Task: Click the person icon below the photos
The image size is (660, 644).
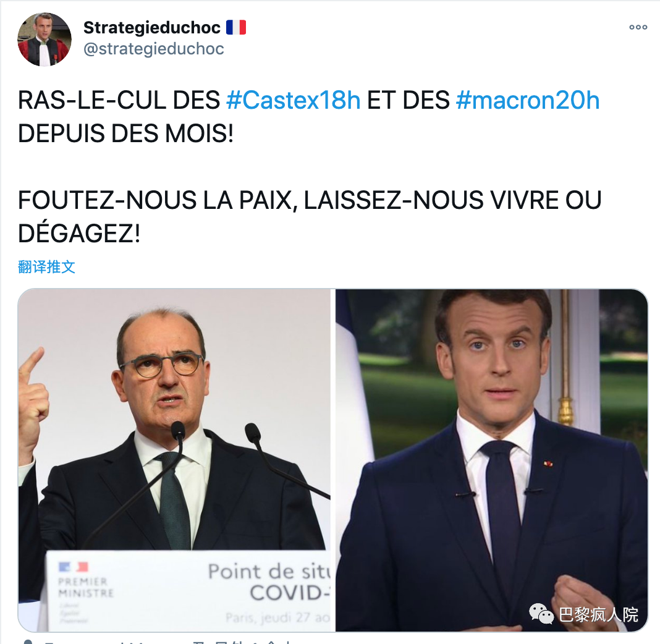Action: point(28,642)
